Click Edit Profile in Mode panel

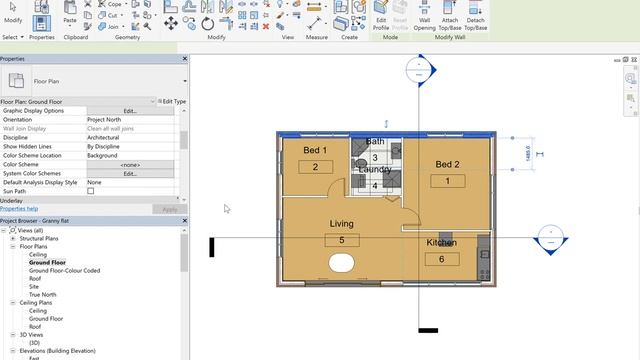381,16
